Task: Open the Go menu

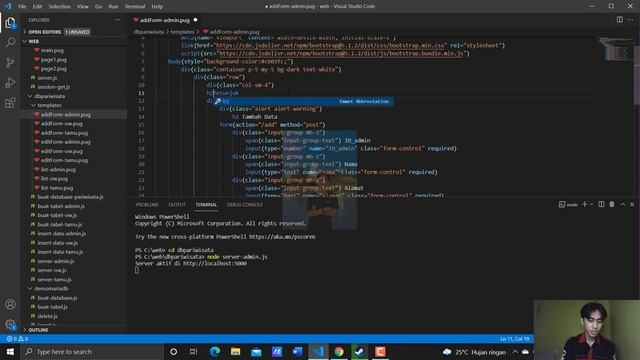Action: 98,6
